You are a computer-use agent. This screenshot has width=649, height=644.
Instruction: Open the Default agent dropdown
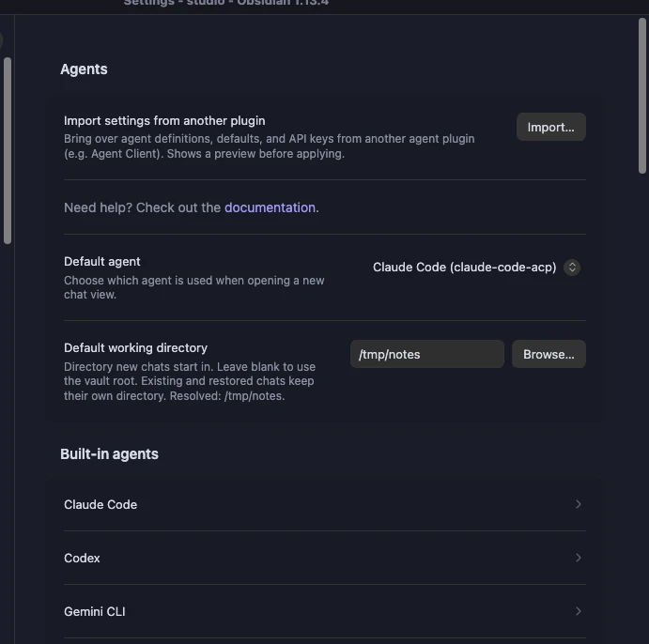[x=476, y=268]
